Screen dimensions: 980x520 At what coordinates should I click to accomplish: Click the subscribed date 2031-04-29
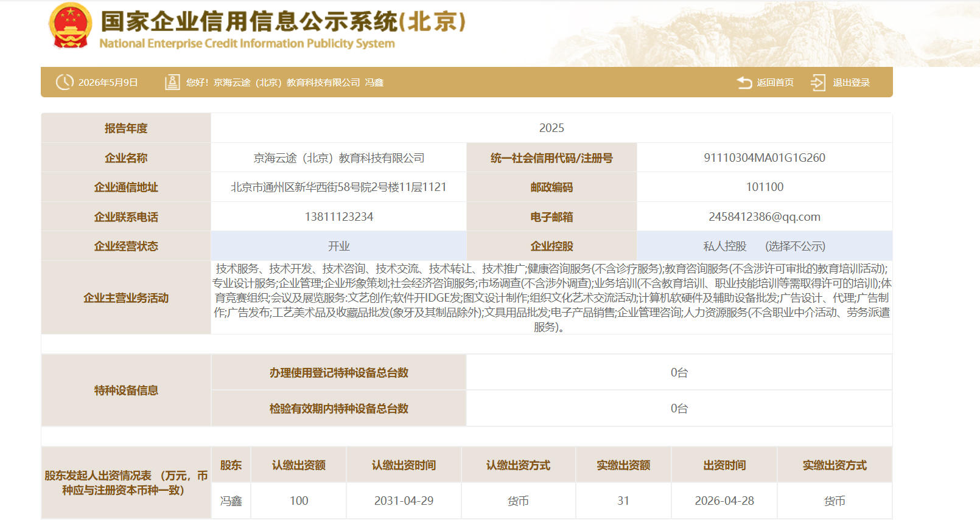404,501
